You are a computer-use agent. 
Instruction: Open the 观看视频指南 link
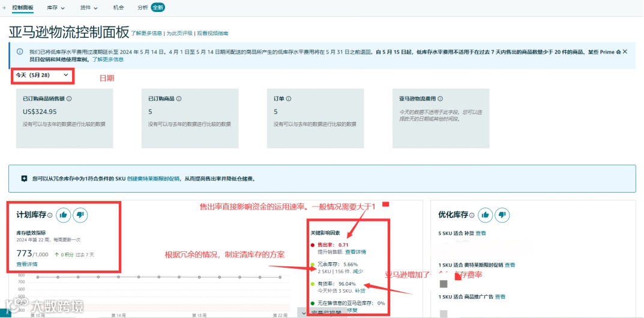coord(212,33)
